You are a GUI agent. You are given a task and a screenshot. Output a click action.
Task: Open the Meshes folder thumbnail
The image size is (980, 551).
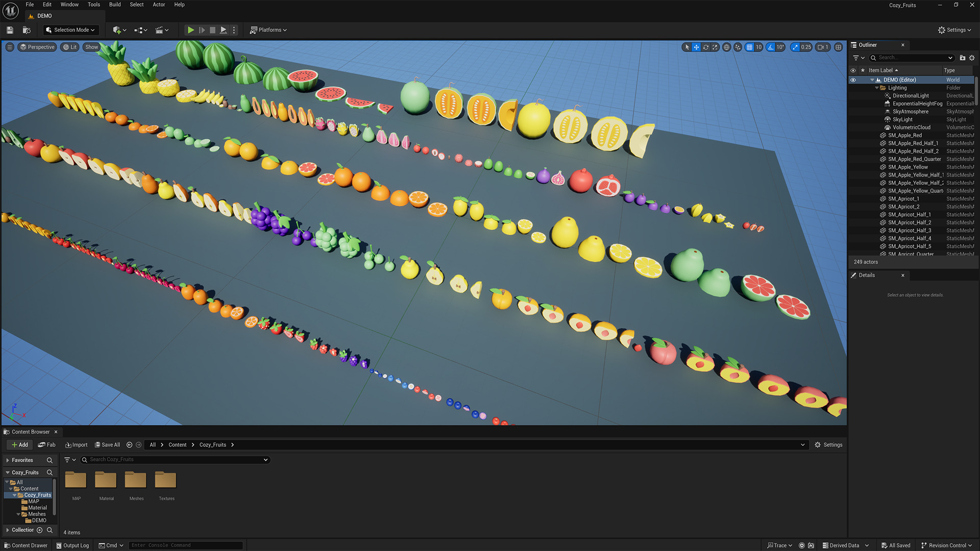(x=136, y=480)
